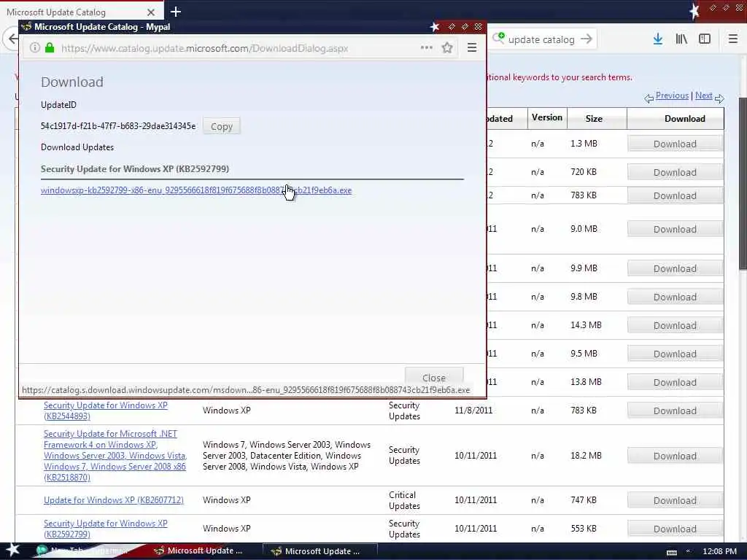Open Update for Windows XP (KB2607712) link
Viewport: 747px width, 560px height.
pyautogui.click(x=113, y=500)
